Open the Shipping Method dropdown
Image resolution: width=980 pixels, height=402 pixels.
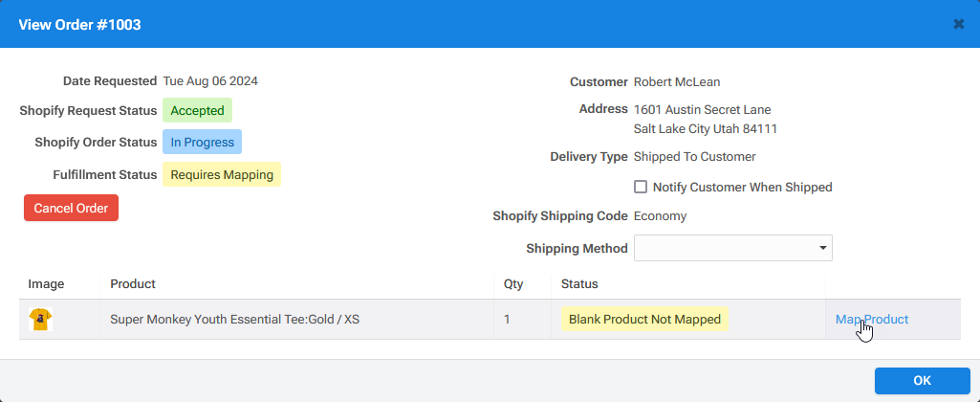[733, 248]
